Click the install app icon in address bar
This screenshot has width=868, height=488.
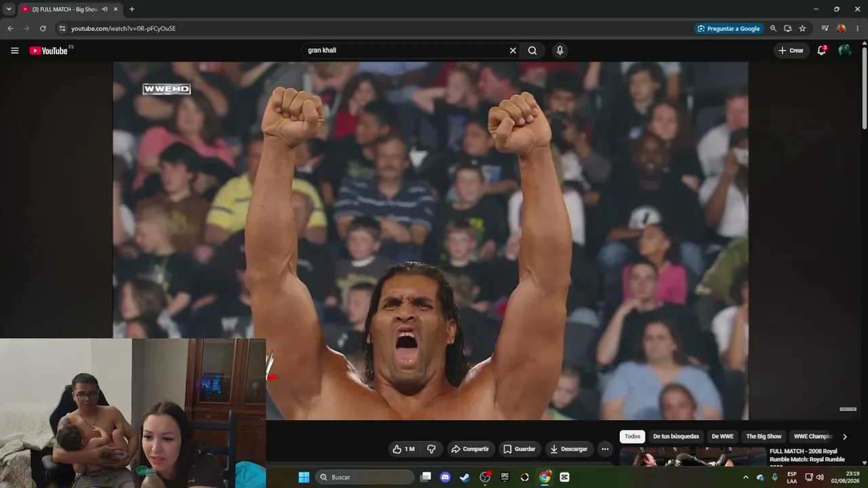[788, 28]
